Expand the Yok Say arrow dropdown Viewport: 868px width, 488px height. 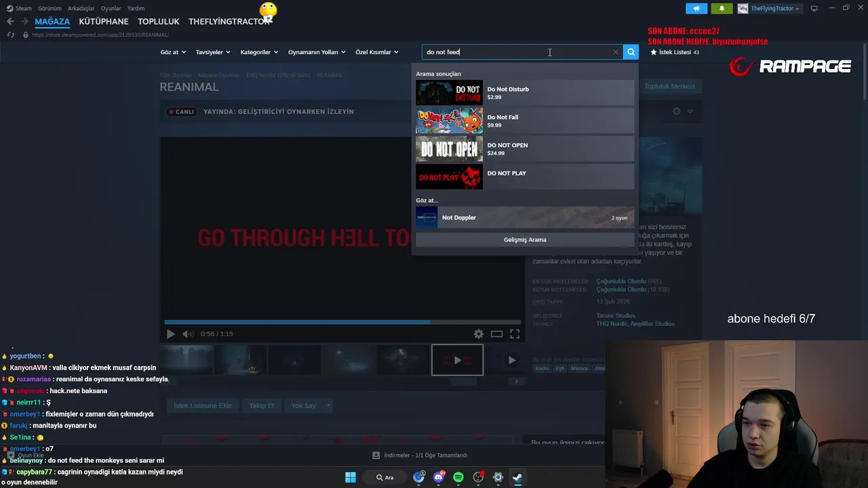click(328, 406)
